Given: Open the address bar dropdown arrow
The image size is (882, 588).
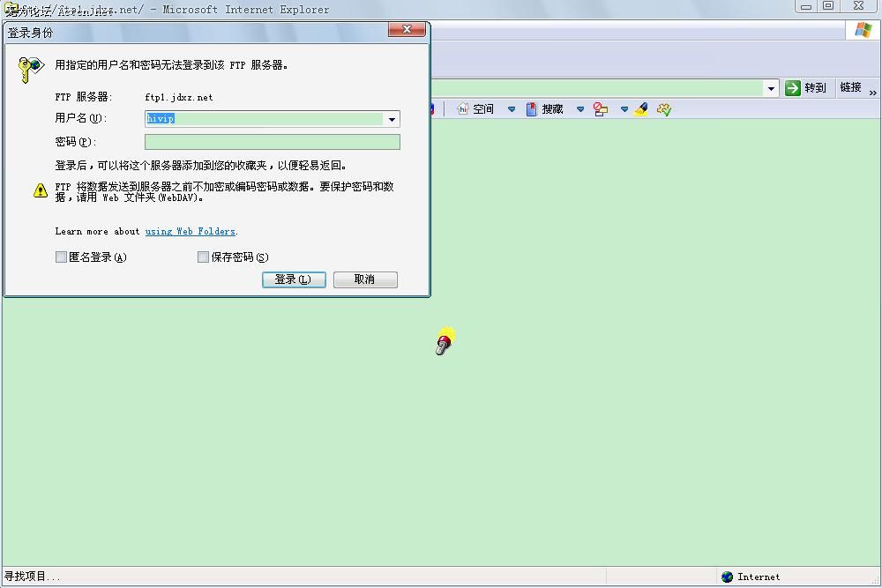Looking at the screenshot, I should tap(771, 88).
